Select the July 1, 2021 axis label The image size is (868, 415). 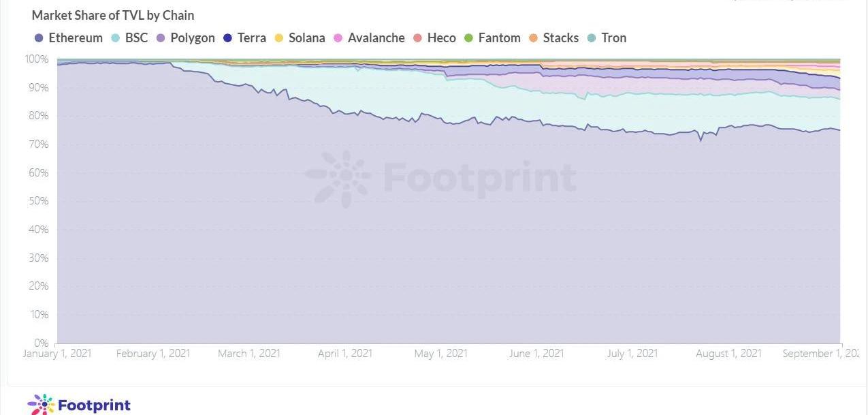pyautogui.click(x=632, y=354)
